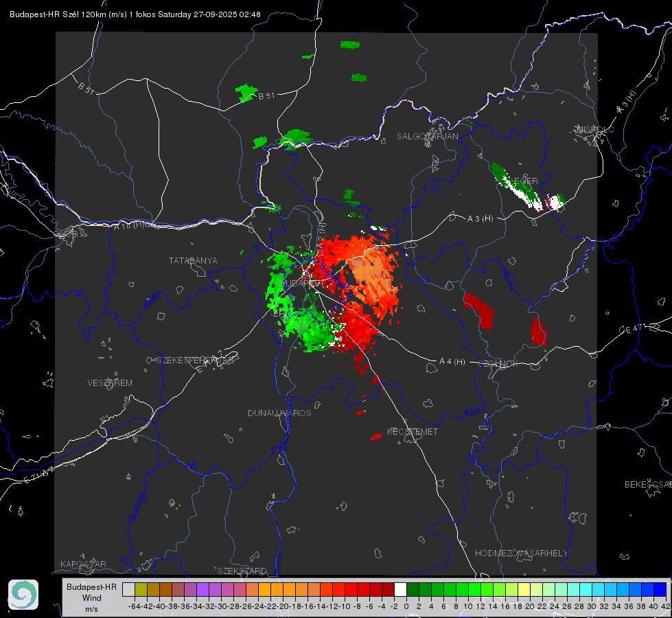
Task: Click the legend value 42
Action: [666, 606]
